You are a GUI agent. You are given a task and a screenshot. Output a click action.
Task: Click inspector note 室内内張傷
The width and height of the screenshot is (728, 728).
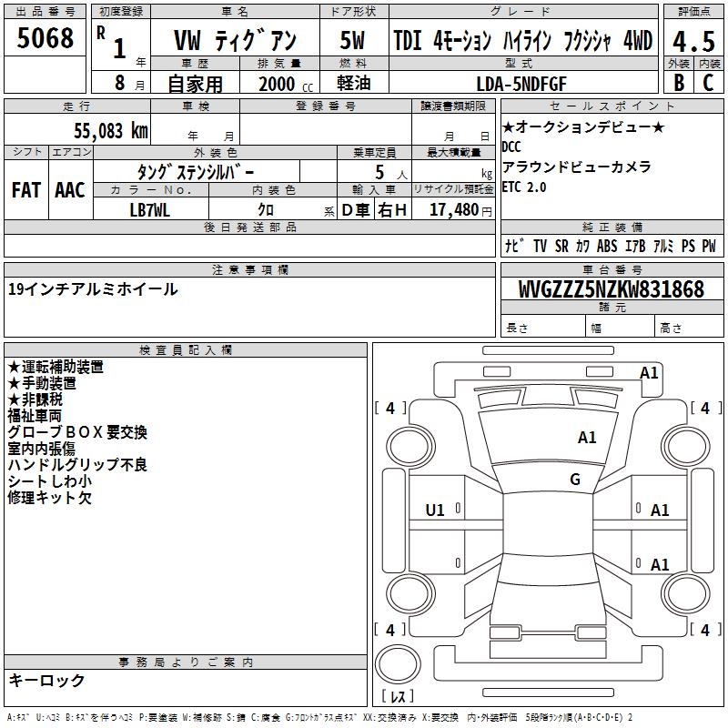pyautogui.click(x=41, y=448)
